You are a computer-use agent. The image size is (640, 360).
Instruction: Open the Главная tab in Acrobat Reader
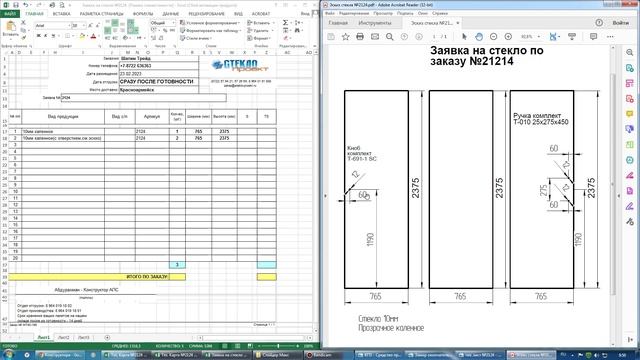coord(338,23)
